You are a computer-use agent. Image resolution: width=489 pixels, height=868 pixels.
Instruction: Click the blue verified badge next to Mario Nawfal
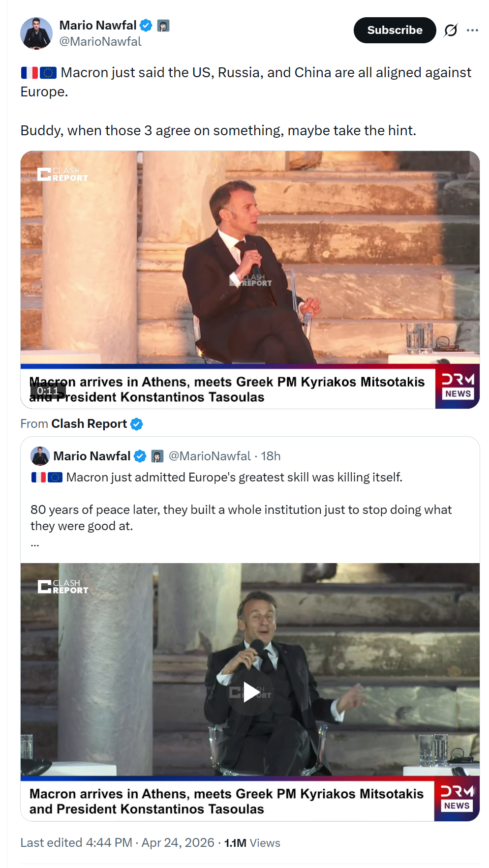click(x=146, y=25)
